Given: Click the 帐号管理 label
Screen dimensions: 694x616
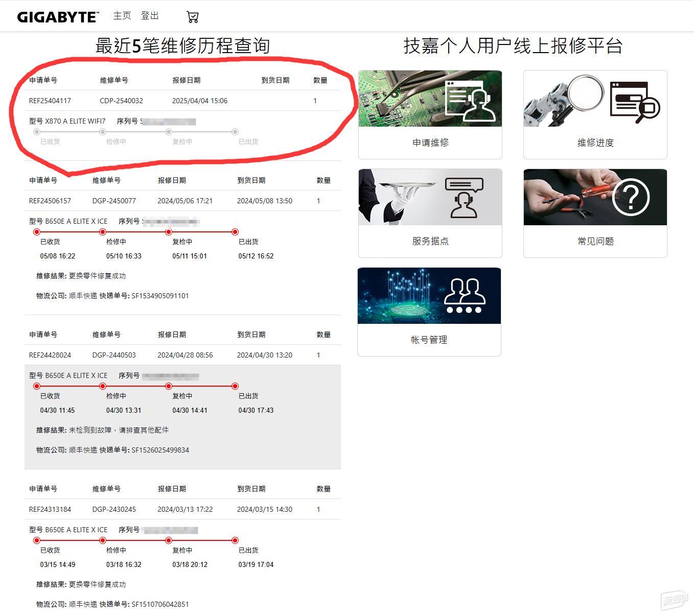Looking at the screenshot, I should pos(429,340).
